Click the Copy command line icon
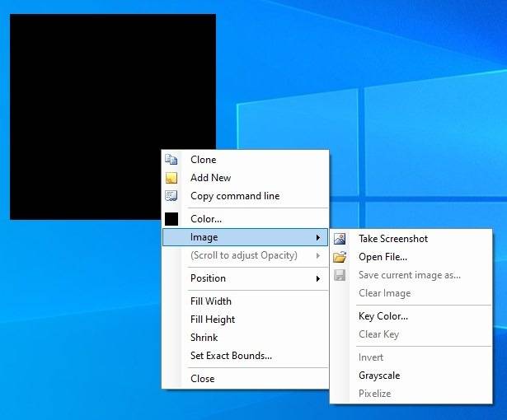Image resolution: width=507 pixels, height=420 pixels. click(171, 196)
